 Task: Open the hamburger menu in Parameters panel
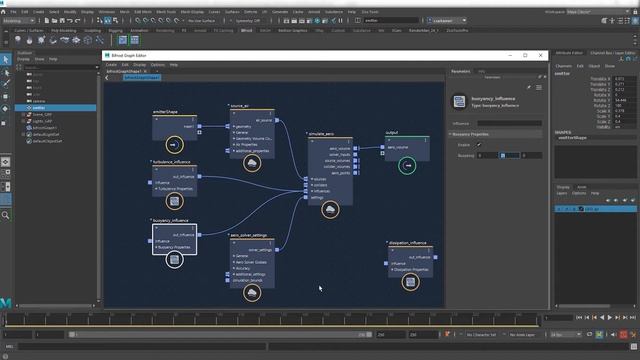[x=539, y=87]
